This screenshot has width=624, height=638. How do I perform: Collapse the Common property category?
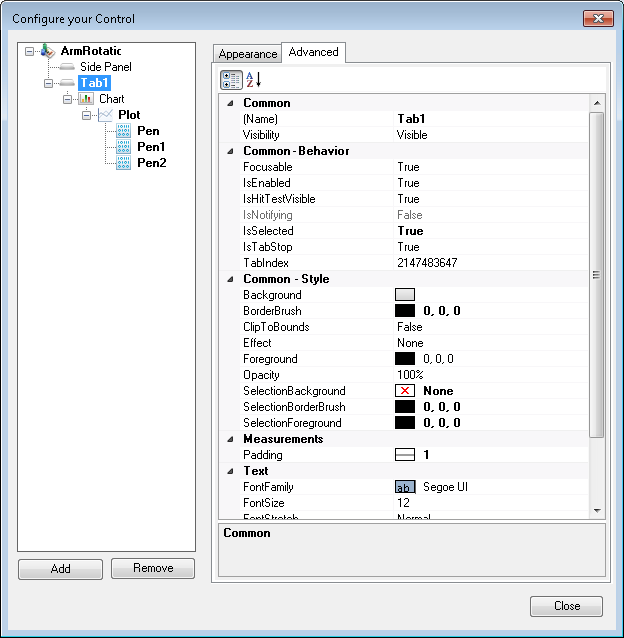click(232, 103)
